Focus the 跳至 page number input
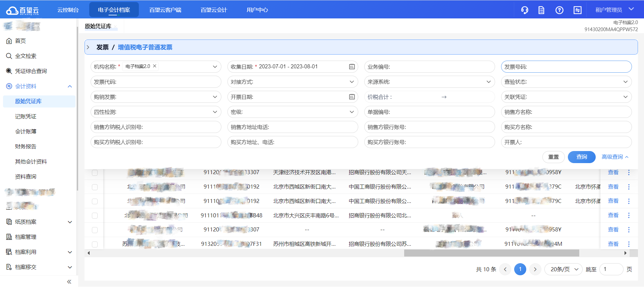 [x=611, y=269]
